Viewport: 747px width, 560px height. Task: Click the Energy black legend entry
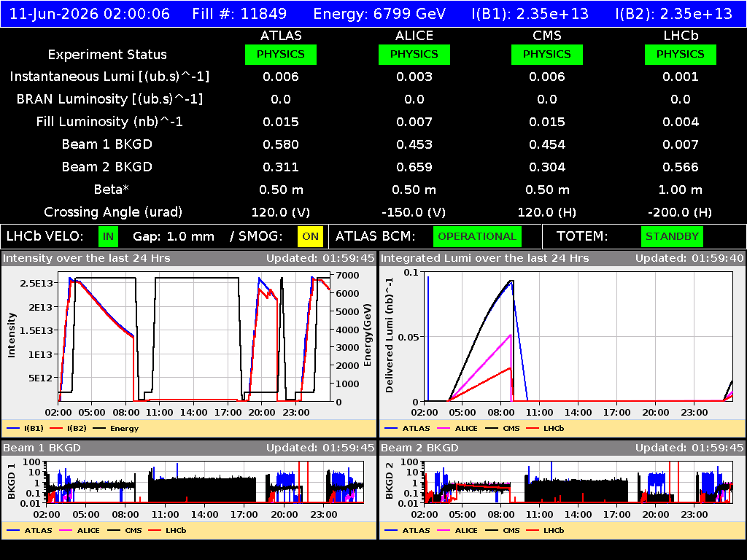click(x=116, y=429)
